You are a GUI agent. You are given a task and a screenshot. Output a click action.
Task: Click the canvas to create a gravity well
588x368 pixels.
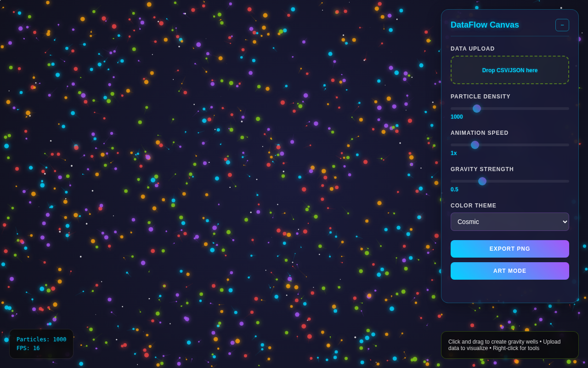220,184
